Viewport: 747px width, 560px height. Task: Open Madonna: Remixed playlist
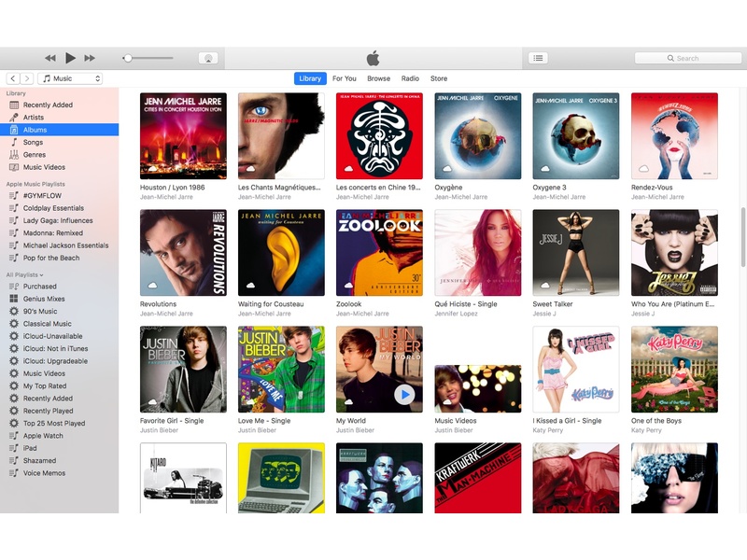pos(59,232)
